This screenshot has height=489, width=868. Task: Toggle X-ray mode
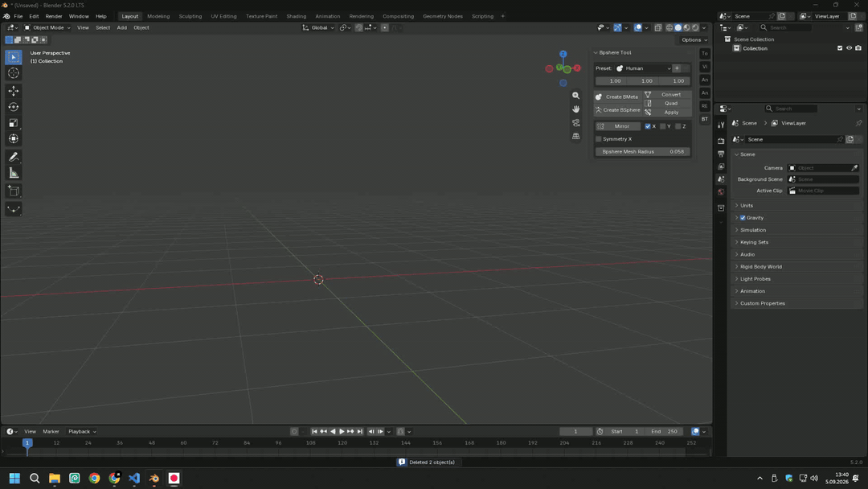[657, 27]
